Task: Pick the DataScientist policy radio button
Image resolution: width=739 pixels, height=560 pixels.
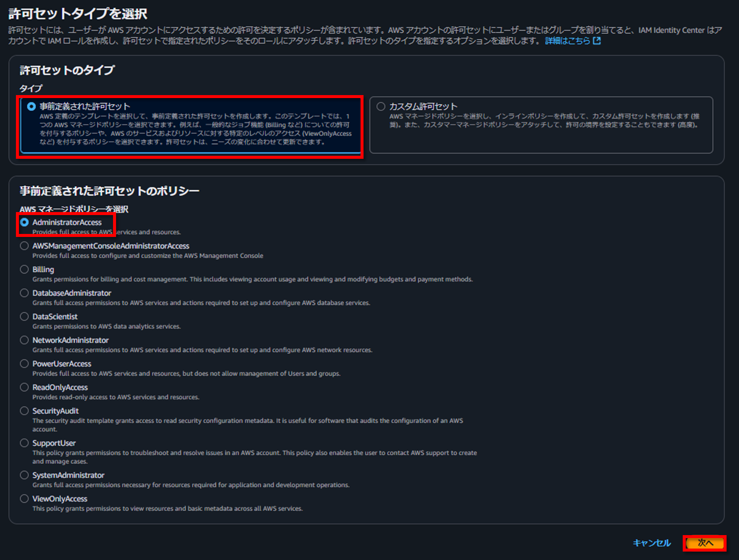Action: tap(24, 317)
